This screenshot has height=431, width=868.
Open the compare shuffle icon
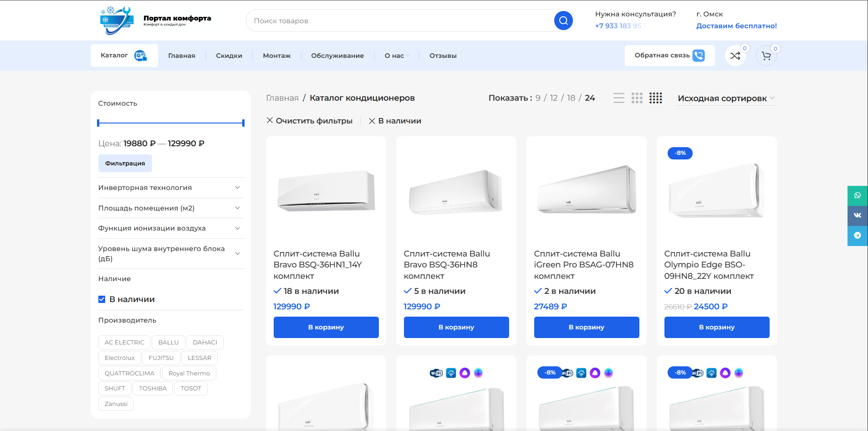coord(735,56)
